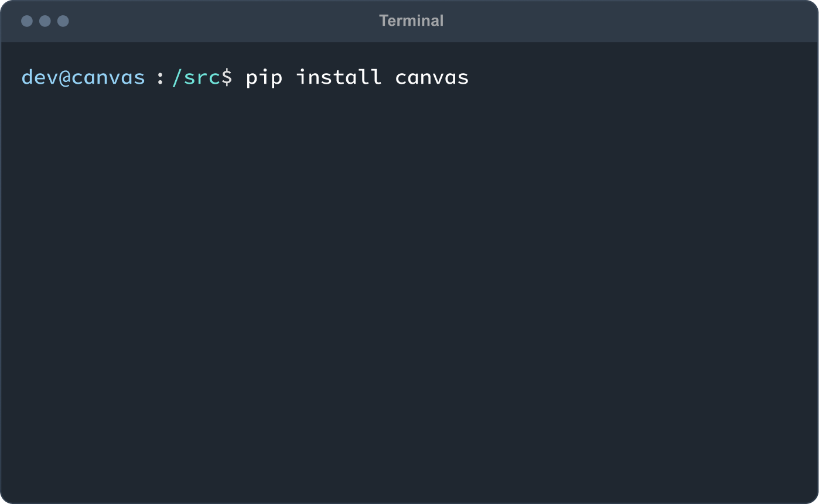This screenshot has width=819, height=504.
Task: Click directly after the word canvas to place cursor
Action: 475,77
